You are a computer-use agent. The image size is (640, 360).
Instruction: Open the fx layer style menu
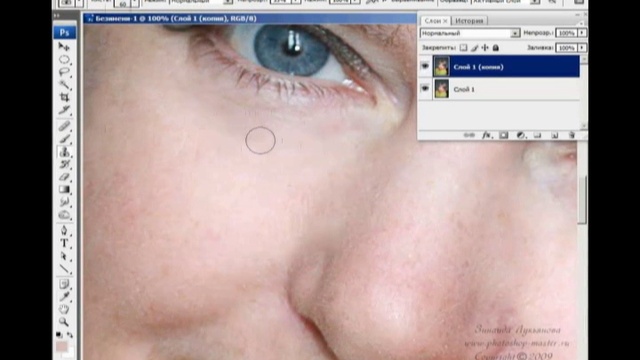pyautogui.click(x=486, y=135)
